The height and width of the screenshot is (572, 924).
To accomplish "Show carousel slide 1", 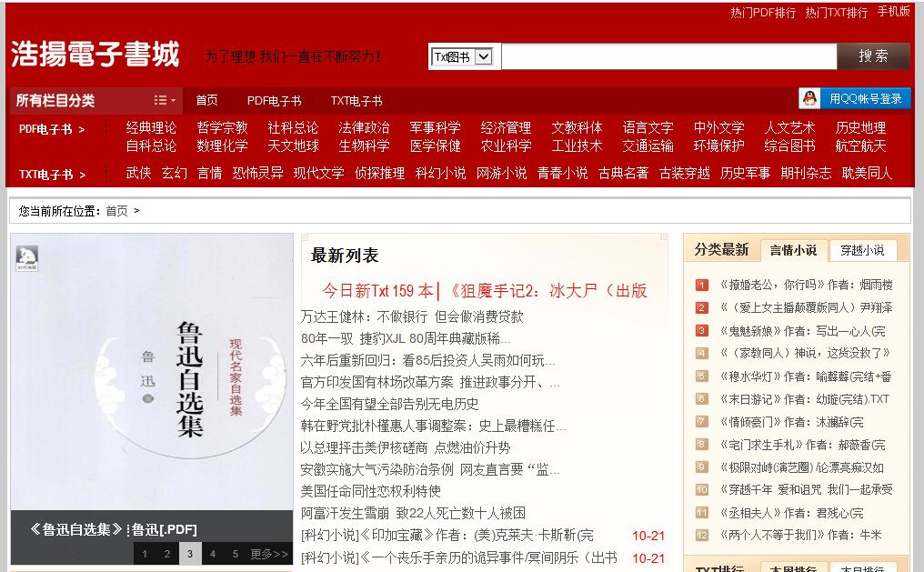I will coord(145,554).
